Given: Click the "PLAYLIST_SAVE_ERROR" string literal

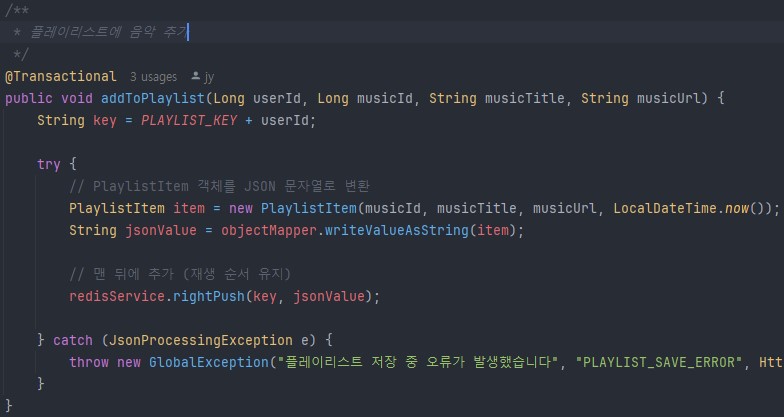Looking at the screenshot, I should [x=655, y=362].
